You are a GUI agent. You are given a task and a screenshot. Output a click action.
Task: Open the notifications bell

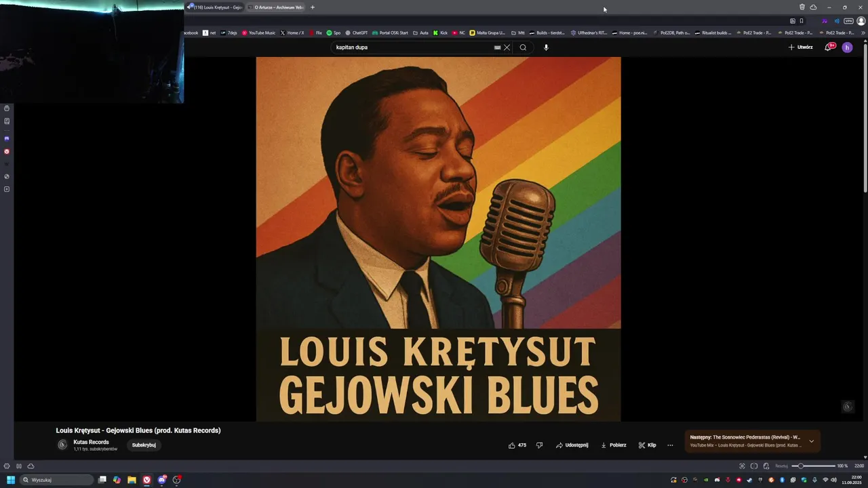pos(828,47)
